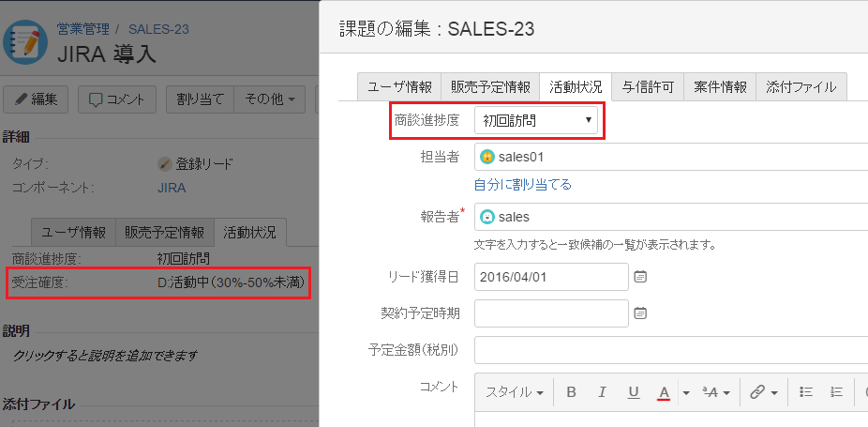Insert a numbered list in comment
Viewport: 868px width, 427px height.
tap(836, 392)
